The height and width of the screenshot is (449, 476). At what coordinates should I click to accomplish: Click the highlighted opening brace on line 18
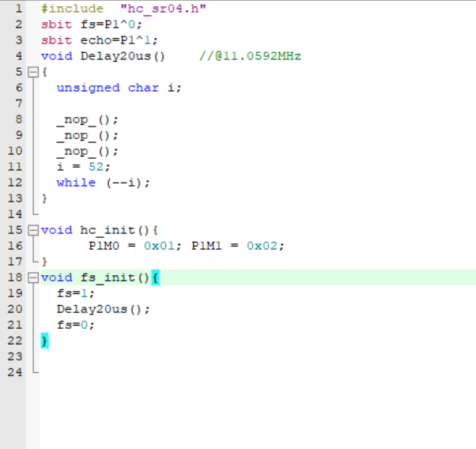[155, 277]
